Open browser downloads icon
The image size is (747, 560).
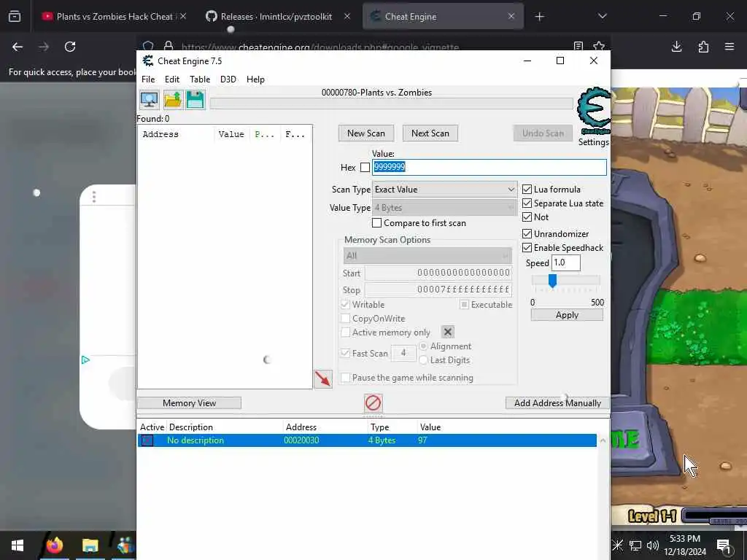tap(676, 47)
